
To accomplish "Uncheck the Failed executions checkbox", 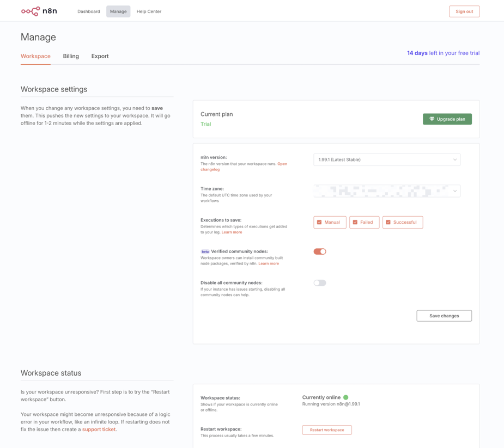I will coord(355,222).
